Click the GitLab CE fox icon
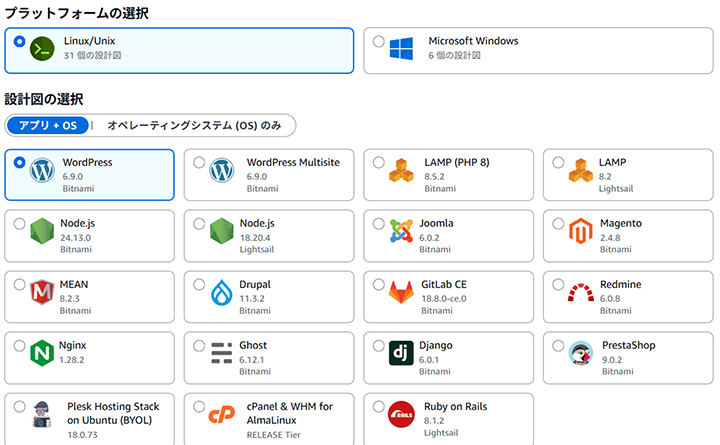Image resolution: width=720 pixels, height=445 pixels. (x=402, y=293)
